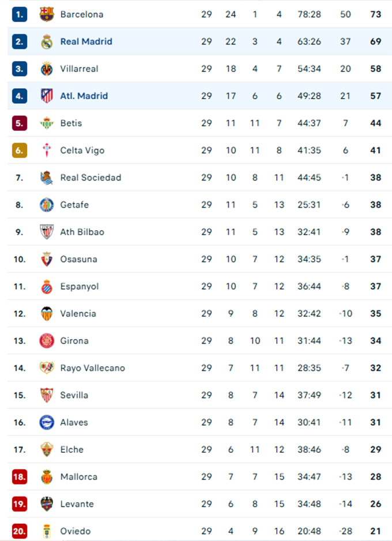
Task: Click the gold rank 6 badge
Action: [x=20, y=150]
